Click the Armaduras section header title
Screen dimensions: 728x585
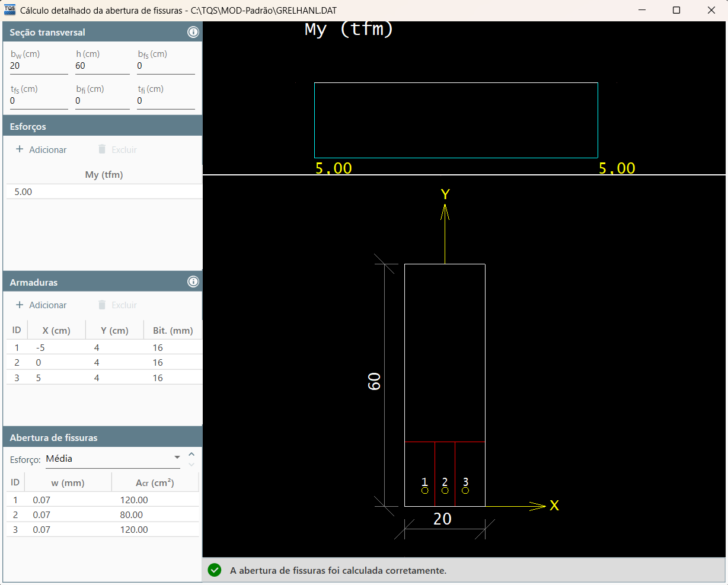pyautogui.click(x=34, y=283)
